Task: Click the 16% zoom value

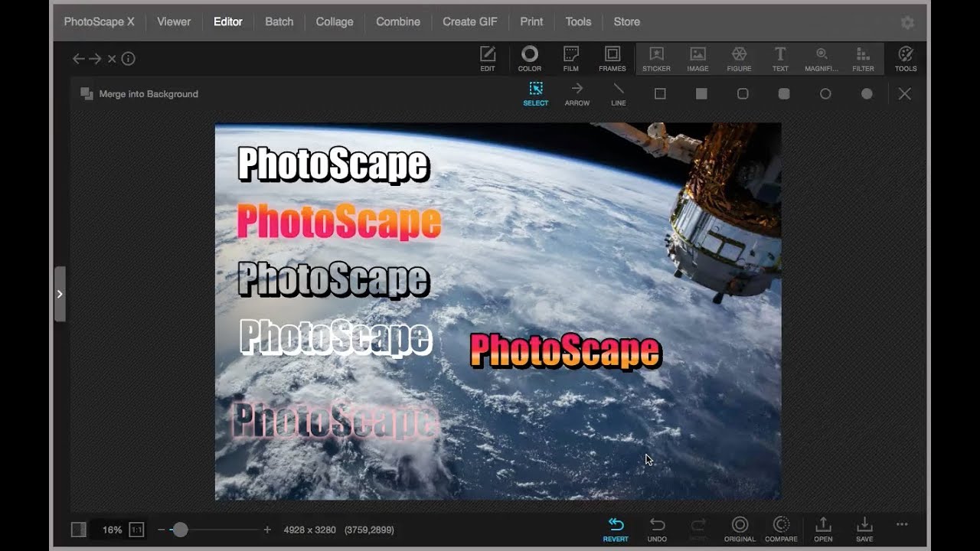Action: point(112,530)
